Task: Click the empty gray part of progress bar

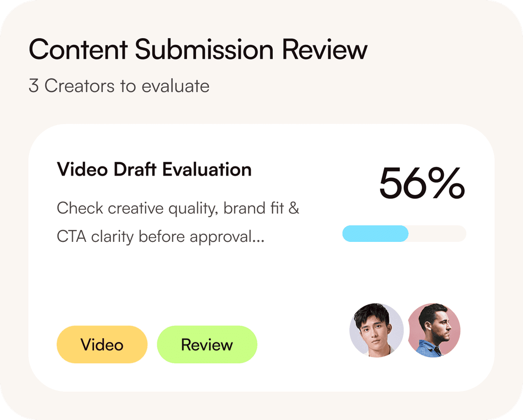Action: pos(438,234)
